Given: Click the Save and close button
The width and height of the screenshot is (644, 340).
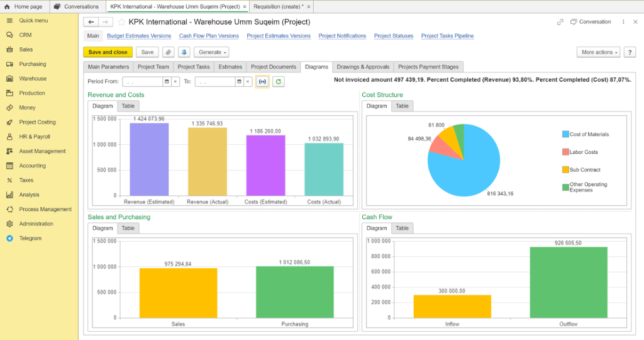Looking at the screenshot, I should [108, 52].
